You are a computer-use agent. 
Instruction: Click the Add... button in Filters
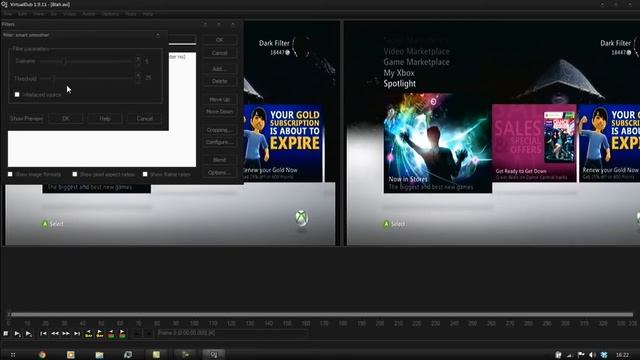coord(220,69)
